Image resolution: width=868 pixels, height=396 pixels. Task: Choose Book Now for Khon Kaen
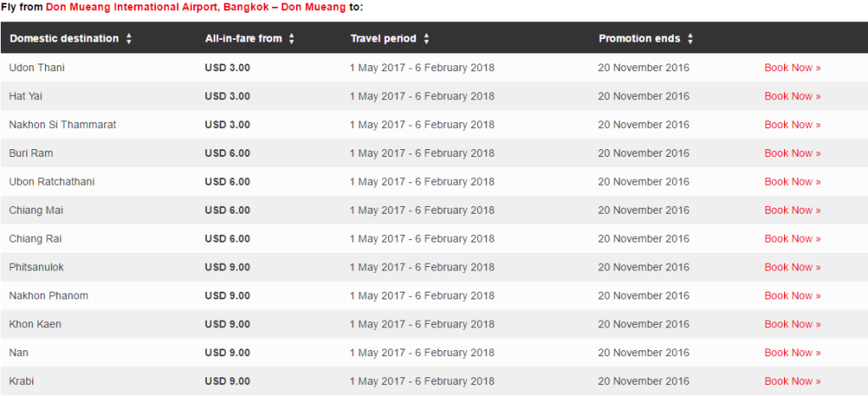click(792, 324)
